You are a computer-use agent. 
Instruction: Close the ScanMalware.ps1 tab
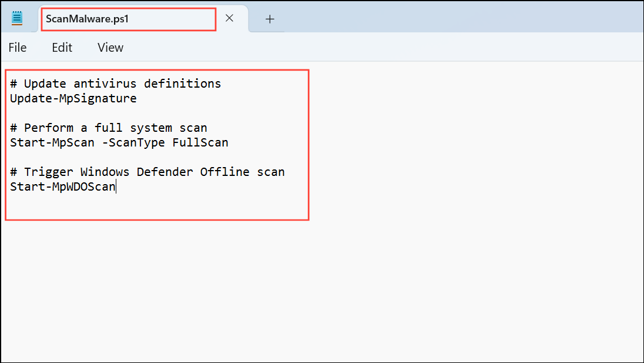pos(230,18)
